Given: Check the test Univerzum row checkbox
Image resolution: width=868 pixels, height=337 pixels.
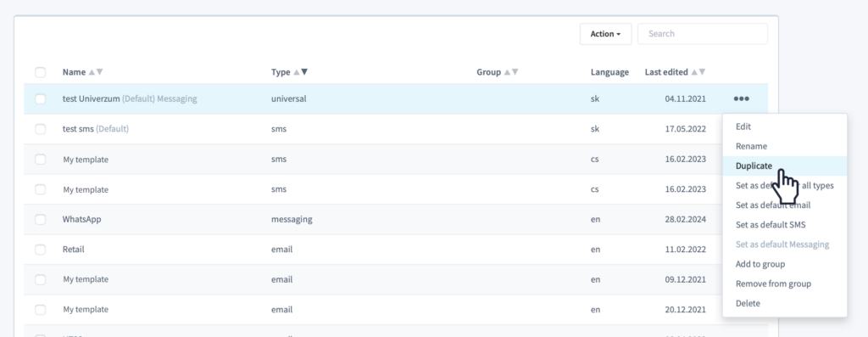Looking at the screenshot, I should (40, 99).
